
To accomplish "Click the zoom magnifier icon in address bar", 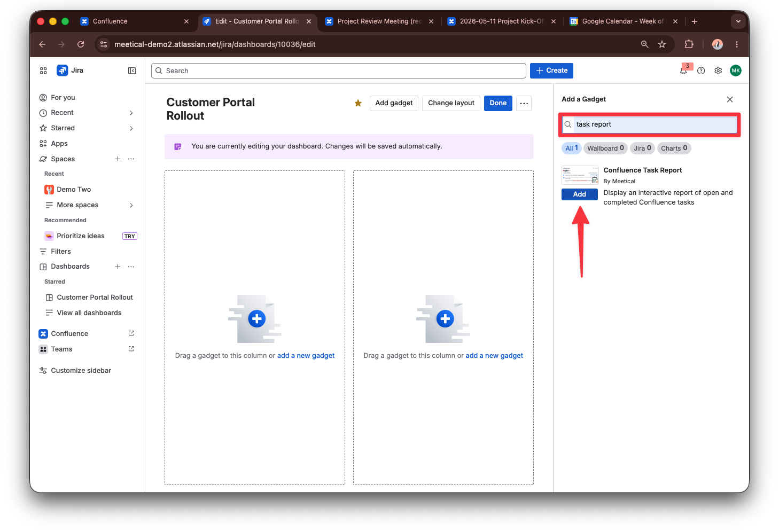I will (x=645, y=44).
